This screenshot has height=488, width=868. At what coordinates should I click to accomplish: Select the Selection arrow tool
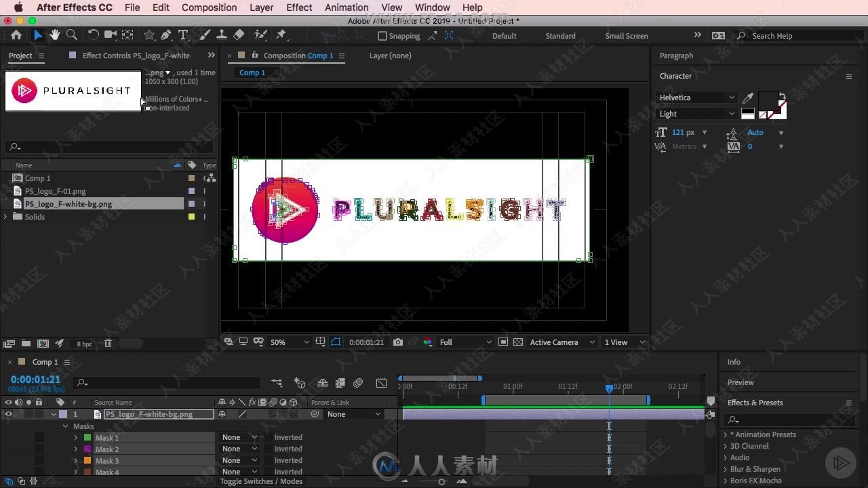click(38, 35)
